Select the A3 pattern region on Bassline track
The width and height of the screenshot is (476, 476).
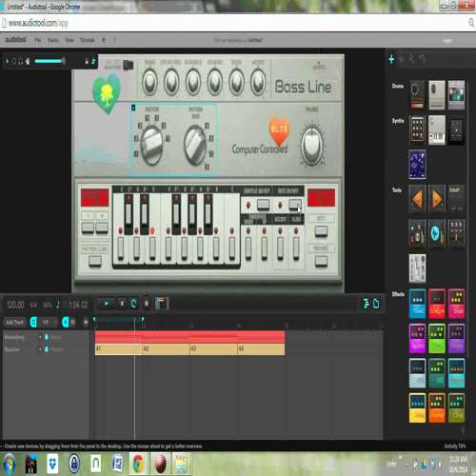pos(213,348)
